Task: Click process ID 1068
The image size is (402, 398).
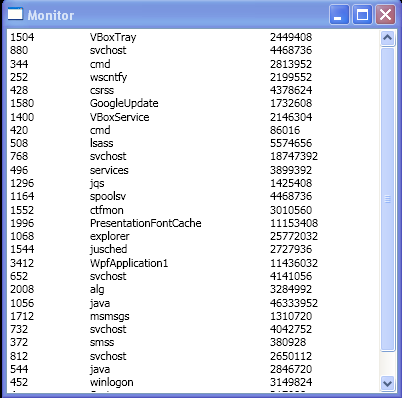Action: click(22, 236)
